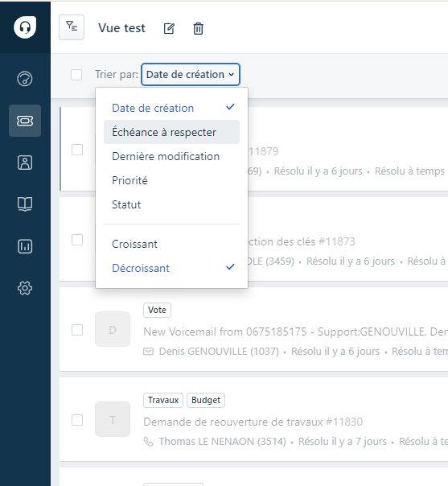Click 'Résolu il y a 7 jours' text
This screenshot has width=448, height=486.
click(x=343, y=442)
